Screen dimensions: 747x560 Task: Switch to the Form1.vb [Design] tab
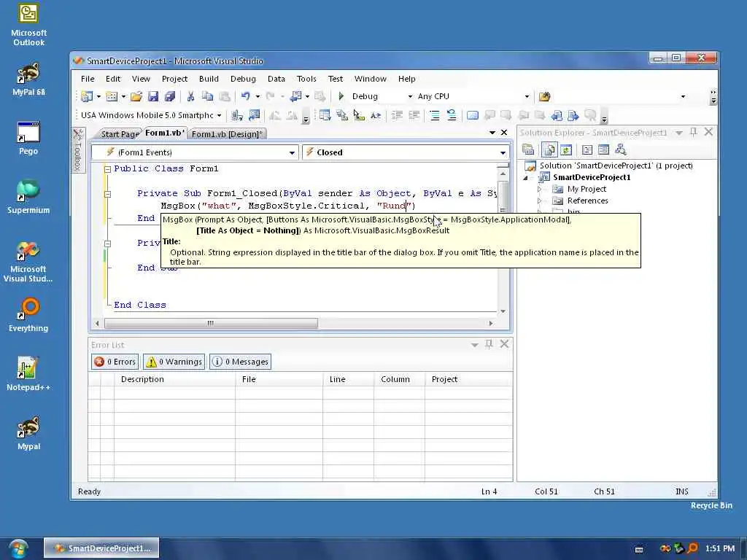coord(227,134)
